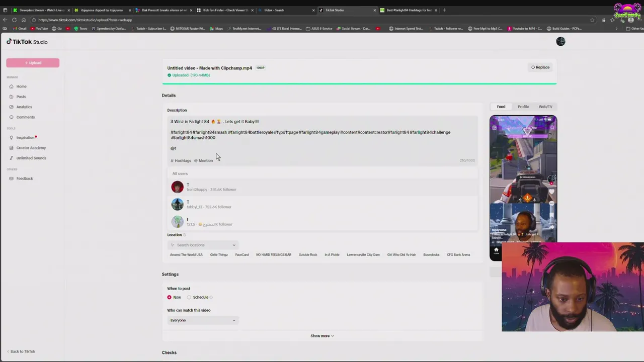Pick CFG Bank Arena location
The height and width of the screenshot is (362, 644).
(x=458, y=255)
